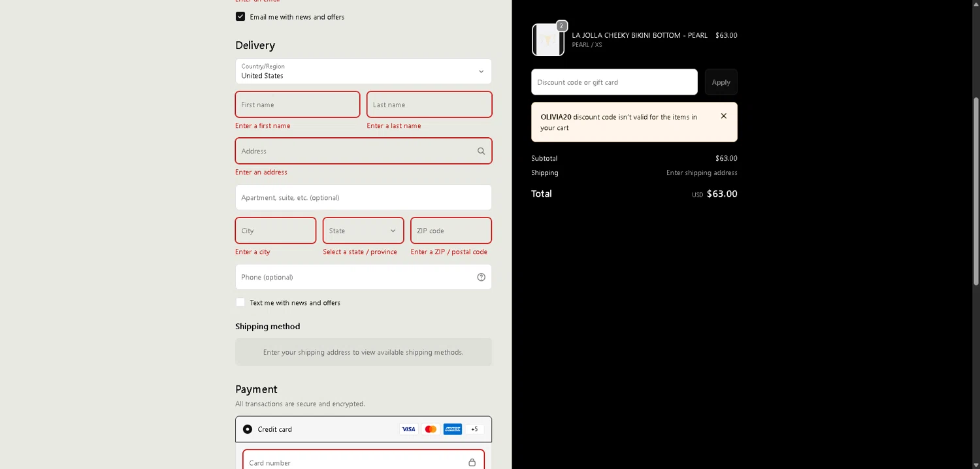Open the State dropdown
Viewport: 980px width, 469px height.
pos(363,231)
